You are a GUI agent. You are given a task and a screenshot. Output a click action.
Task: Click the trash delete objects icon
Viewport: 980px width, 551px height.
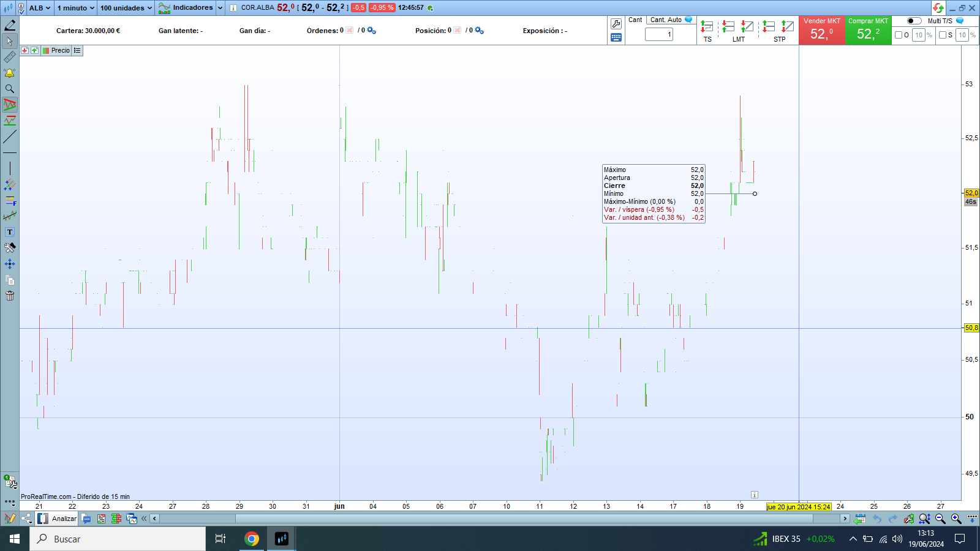pyautogui.click(x=10, y=296)
